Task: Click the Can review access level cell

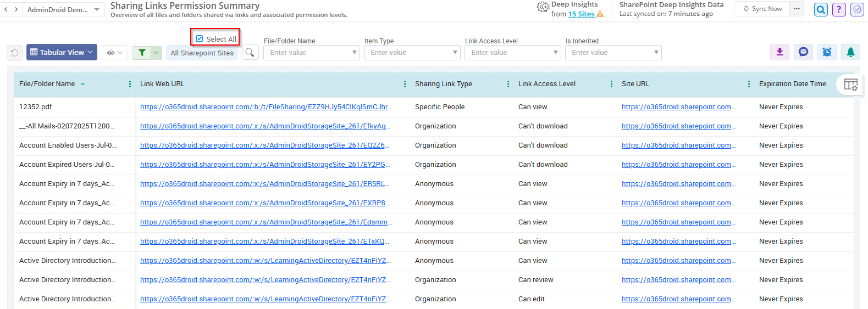Action: pos(536,280)
